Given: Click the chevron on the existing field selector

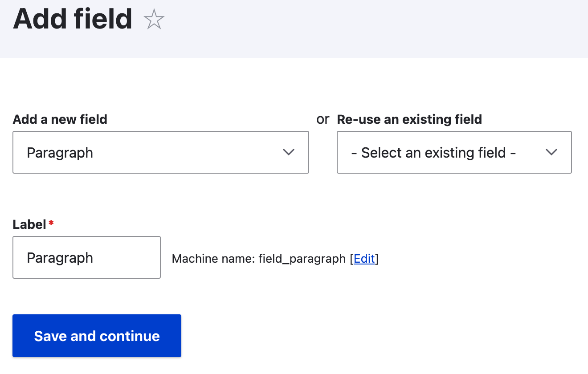Looking at the screenshot, I should pos(551,152).
